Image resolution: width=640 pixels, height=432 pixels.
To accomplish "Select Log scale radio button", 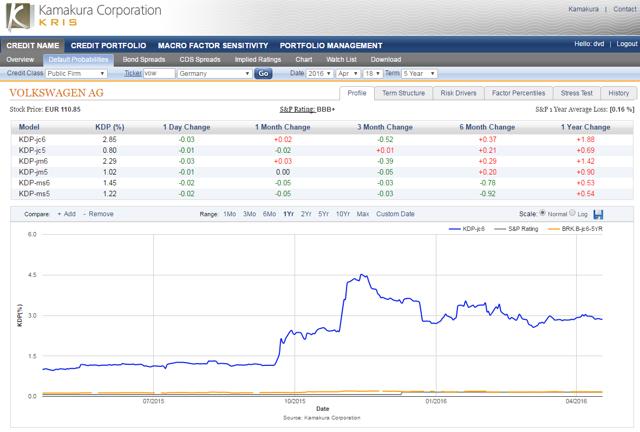I will click(572, 213).
